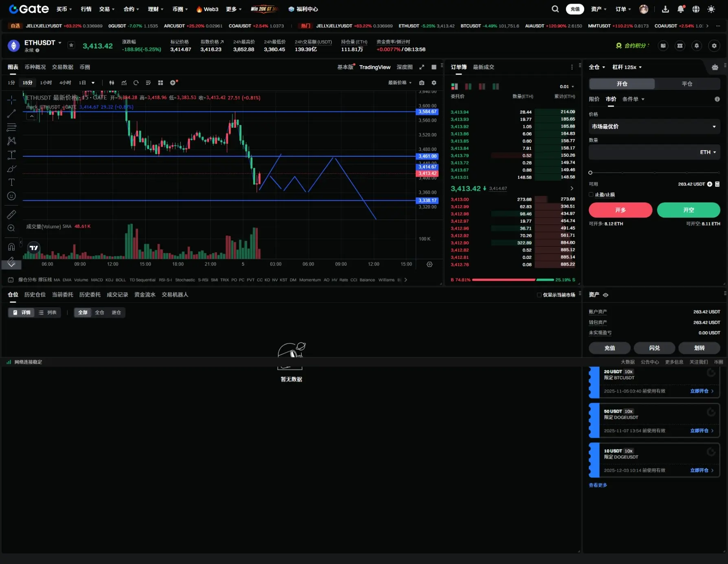Open the margin calculator icon

click(717, 184)
